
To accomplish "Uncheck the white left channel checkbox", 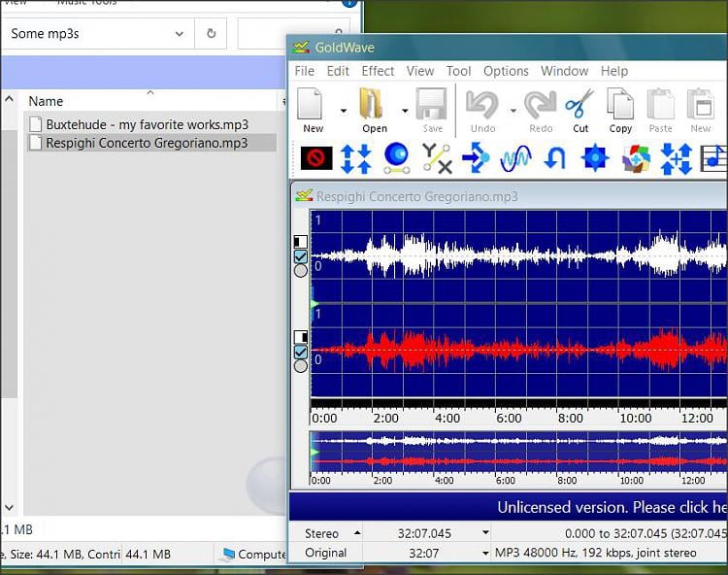I will (301, 256).
